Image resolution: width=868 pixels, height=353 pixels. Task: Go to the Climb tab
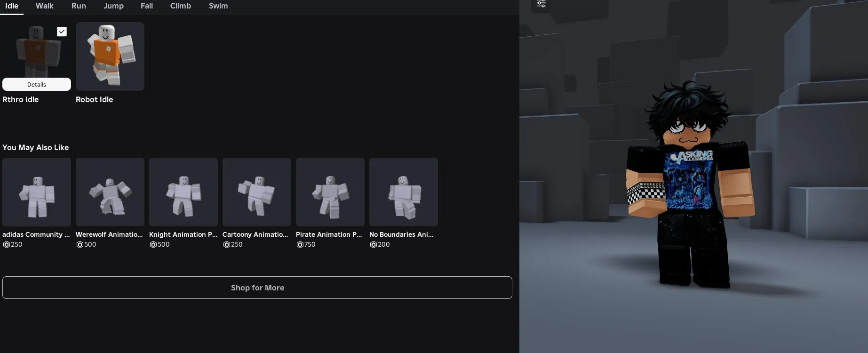click(180, 6)
